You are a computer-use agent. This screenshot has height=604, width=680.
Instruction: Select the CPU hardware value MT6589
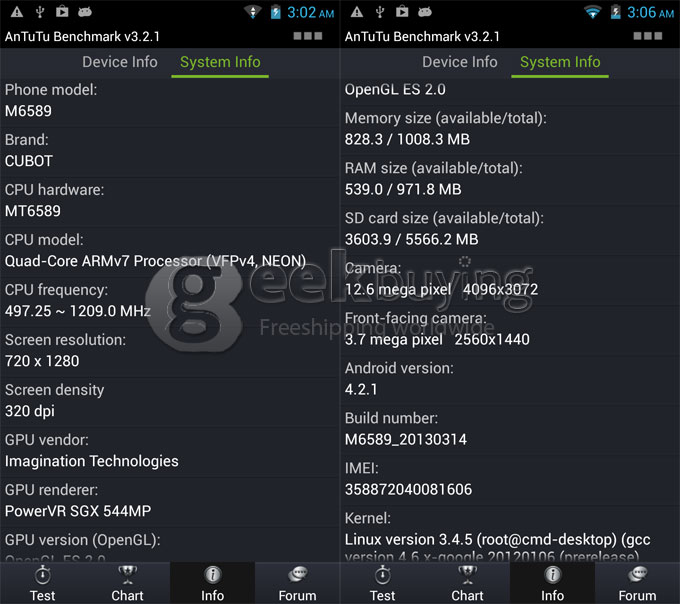coord(33,211)
